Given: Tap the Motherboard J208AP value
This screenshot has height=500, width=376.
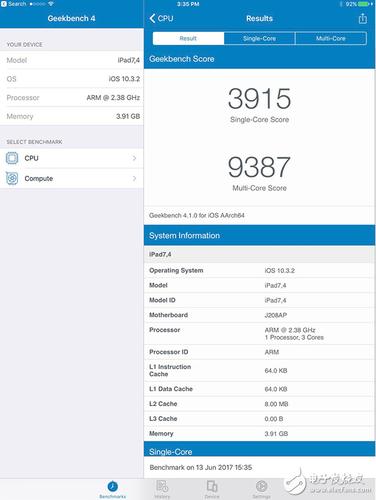Looking at the screenshot, I should (276, 315).
